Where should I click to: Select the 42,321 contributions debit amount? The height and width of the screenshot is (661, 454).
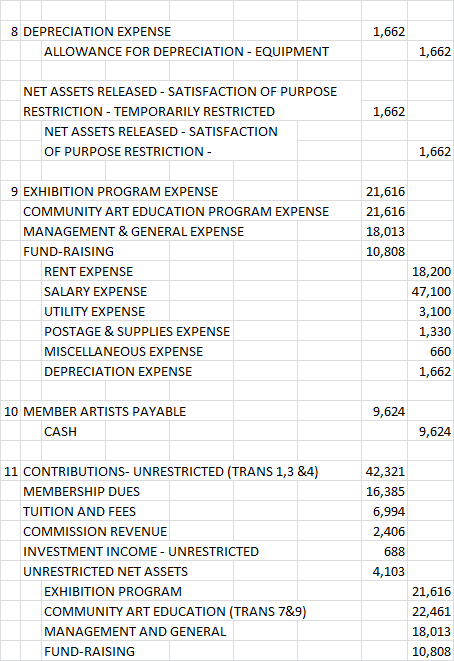coord(384,471)
